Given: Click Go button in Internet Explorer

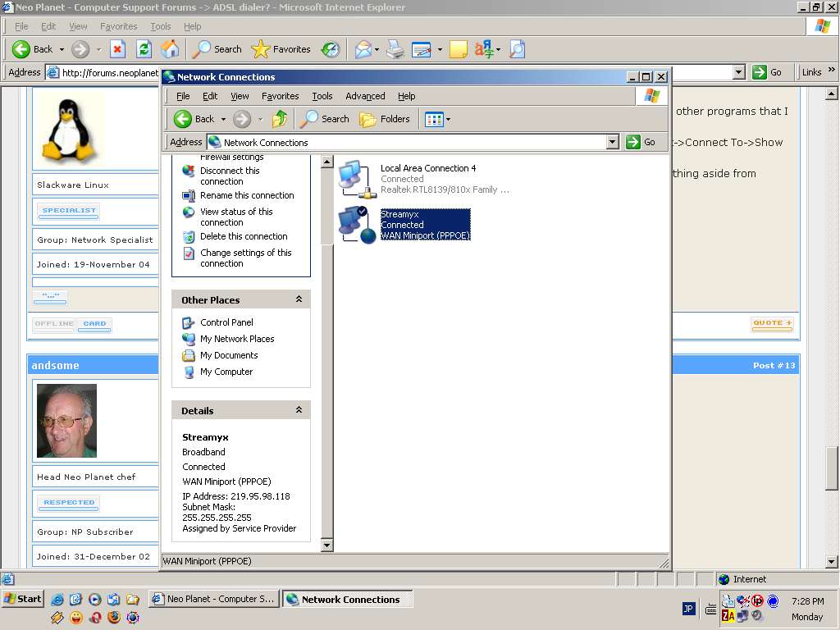Looking at the screenshot, I should pyautogui.click(x=767, y=72).
